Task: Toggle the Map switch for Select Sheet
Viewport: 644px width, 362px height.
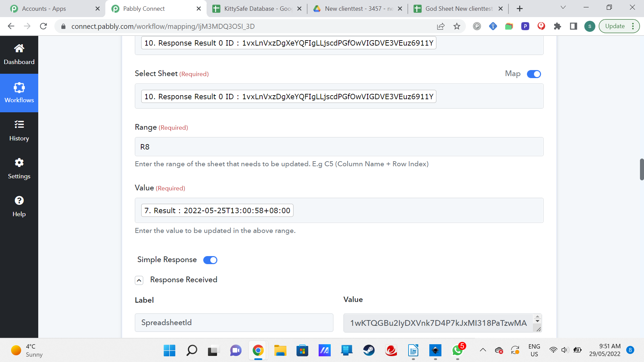Action: pyautogui.click(x=534, y=74)
